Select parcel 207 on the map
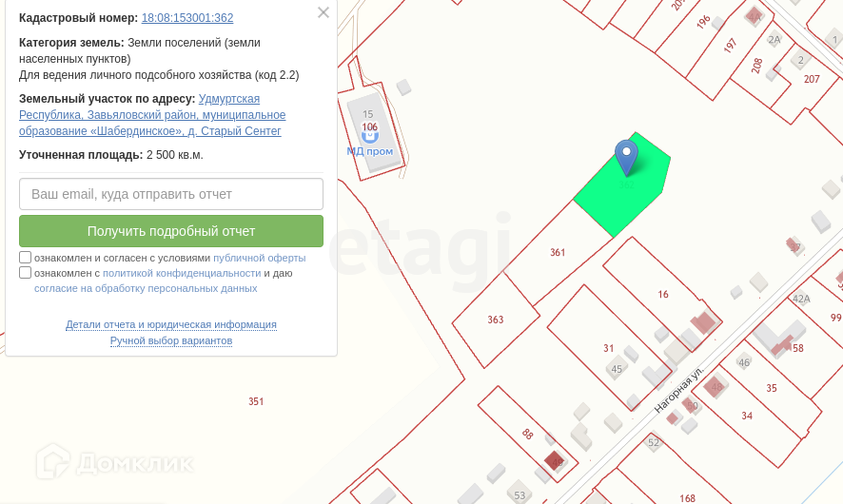Viewport: 843px width, 504px height. pyautogui.click(x=812, y=79)
